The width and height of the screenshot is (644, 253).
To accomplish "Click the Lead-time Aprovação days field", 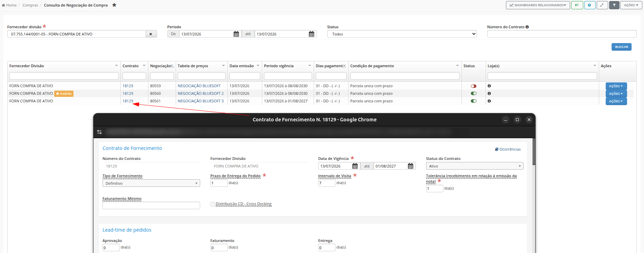I will click(111, 247).
